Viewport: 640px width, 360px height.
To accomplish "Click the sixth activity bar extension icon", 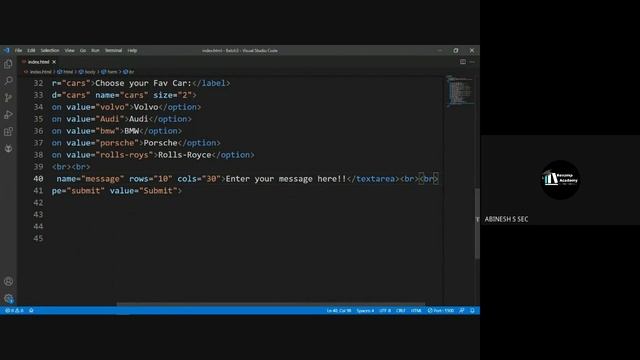I will tap(8, 149).
